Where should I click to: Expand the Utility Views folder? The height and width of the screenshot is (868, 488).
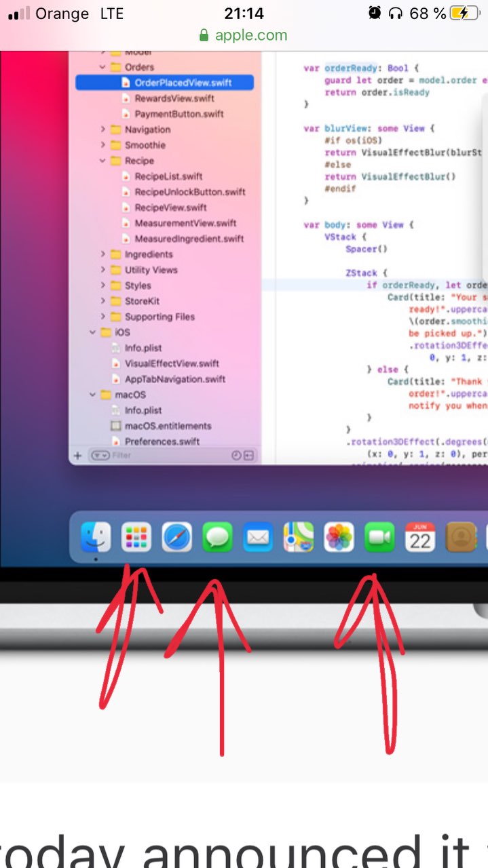click(x=103, y=270)
